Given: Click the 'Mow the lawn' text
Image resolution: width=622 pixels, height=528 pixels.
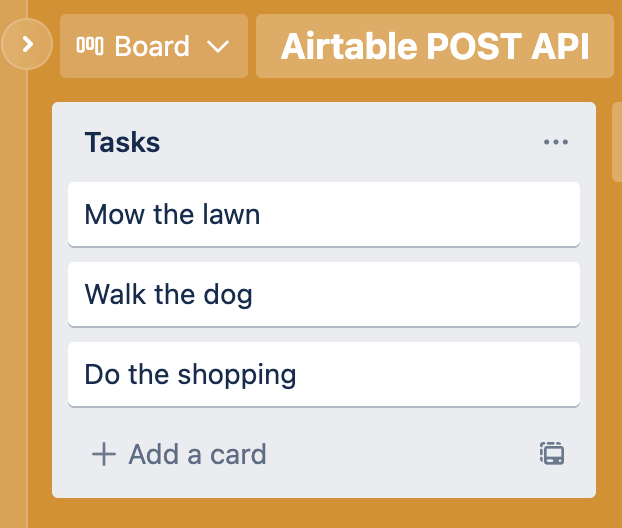Looking at the screenshot, I should (x=172, y=214).
